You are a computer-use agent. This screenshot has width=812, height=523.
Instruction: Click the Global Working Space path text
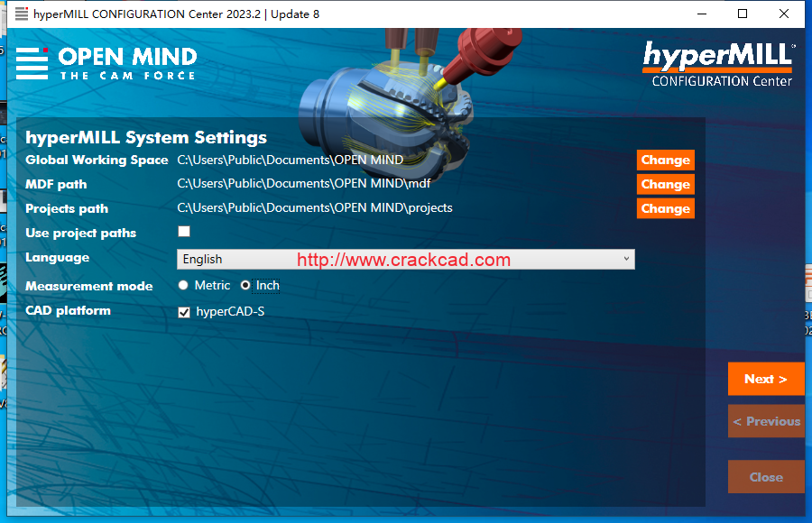(290, 160)
